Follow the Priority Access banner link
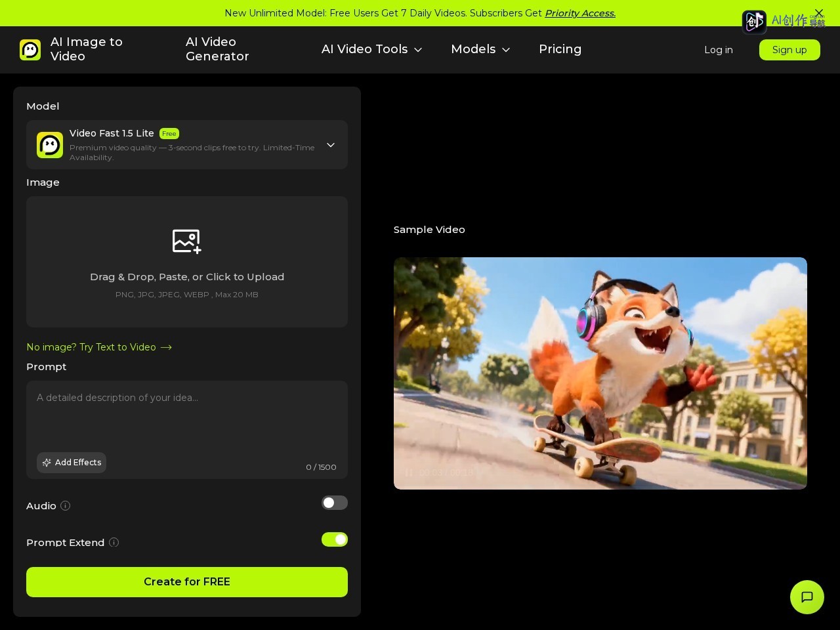This screenshot has height=630, width=840. 580,13
